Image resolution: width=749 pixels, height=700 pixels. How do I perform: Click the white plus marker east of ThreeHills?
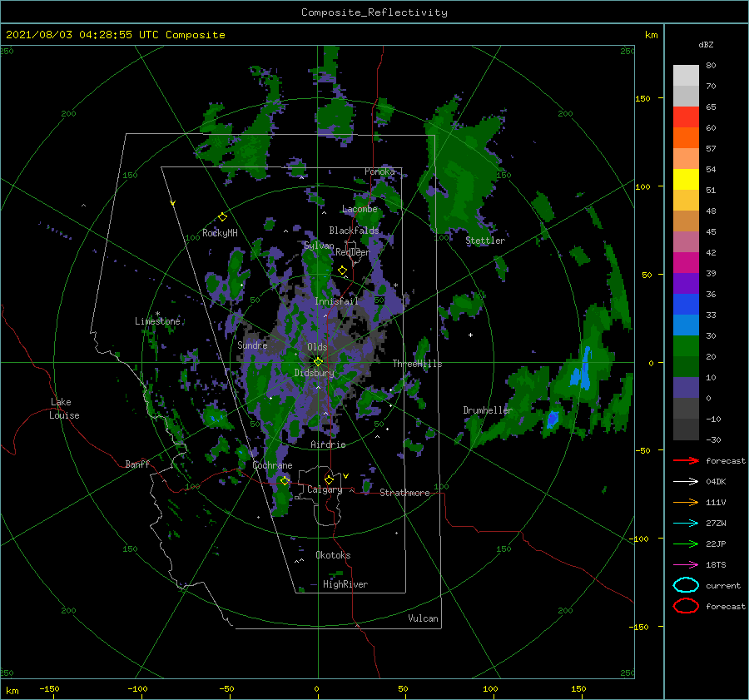click(x=470, y=335)
